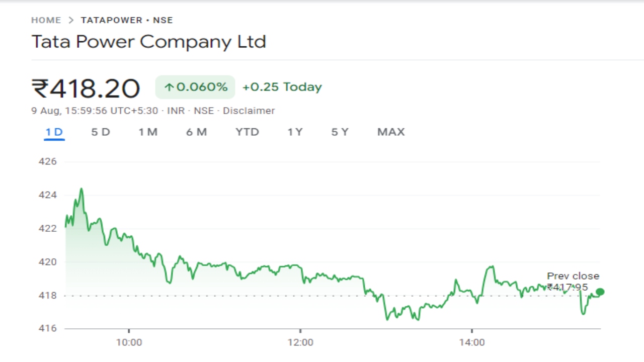Click the 14:00 time axis label
The width and height of the screenshot is (644, 362).
(472, 343)
